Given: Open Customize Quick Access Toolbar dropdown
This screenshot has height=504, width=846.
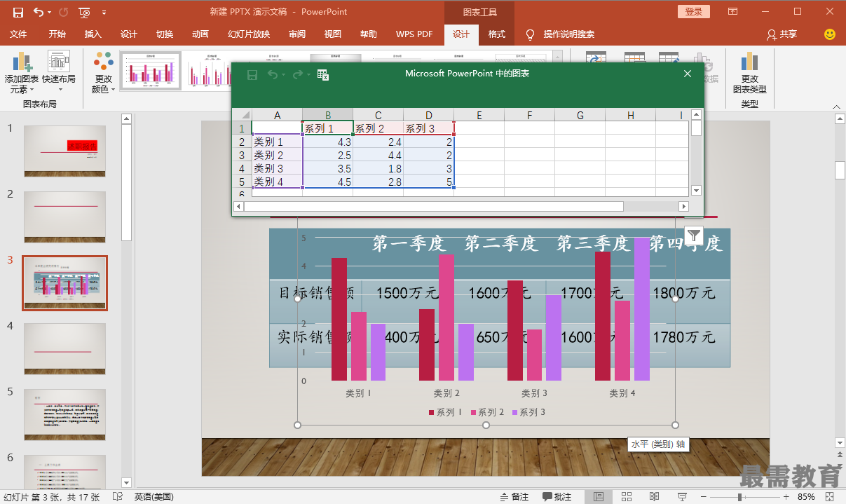Looking at the screenshot, I should [x=104, y=12].
